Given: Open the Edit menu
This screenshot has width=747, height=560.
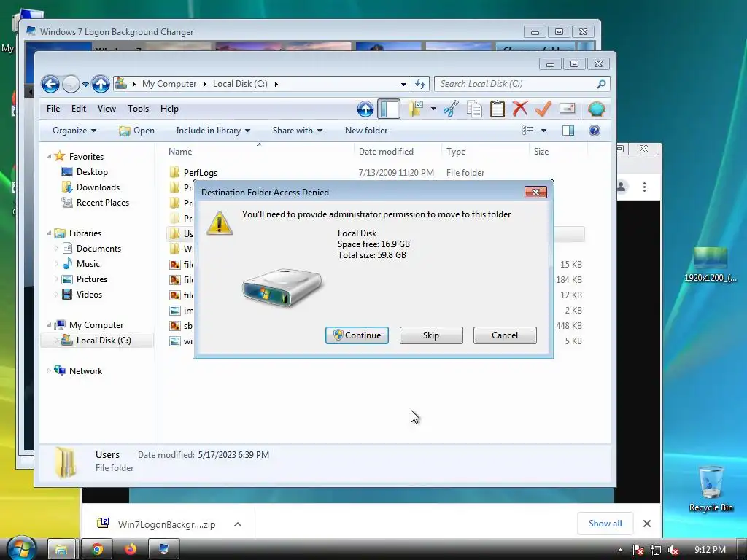Looking at the screenshot, I should (x=79, y=109).
